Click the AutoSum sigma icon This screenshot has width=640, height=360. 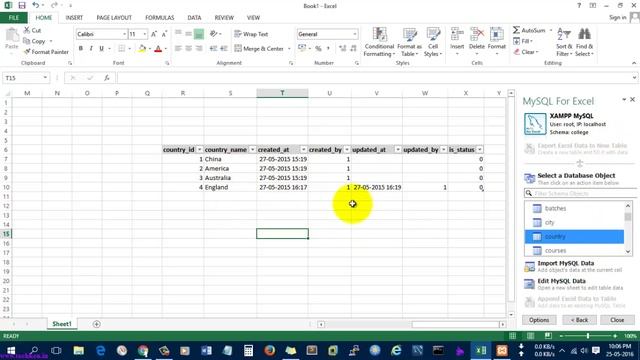pyautogui.click(x=516, y=30)
